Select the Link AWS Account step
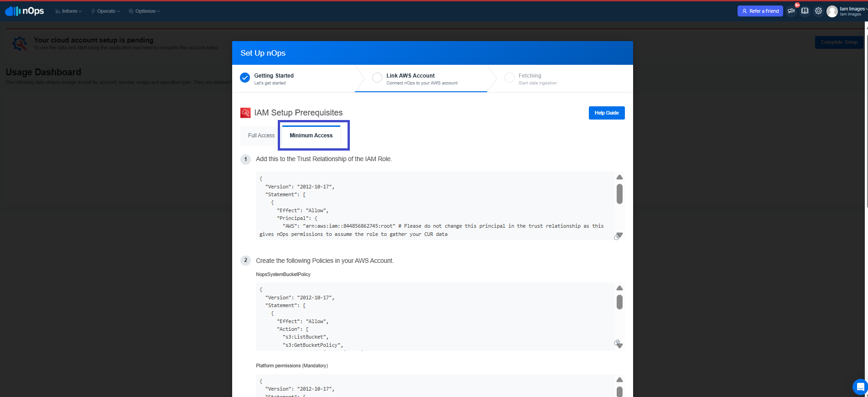Viewport: 868px width, 397px height. click(x=421, y=78)
